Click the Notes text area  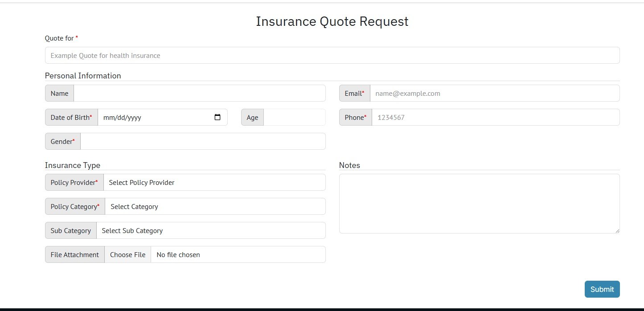[479, 204]
